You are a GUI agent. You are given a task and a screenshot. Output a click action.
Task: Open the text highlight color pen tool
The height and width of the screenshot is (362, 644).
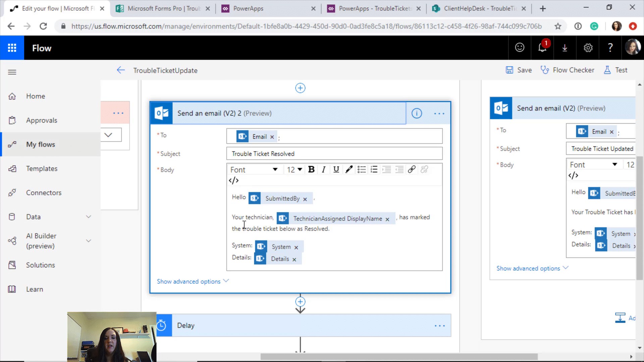349,170
